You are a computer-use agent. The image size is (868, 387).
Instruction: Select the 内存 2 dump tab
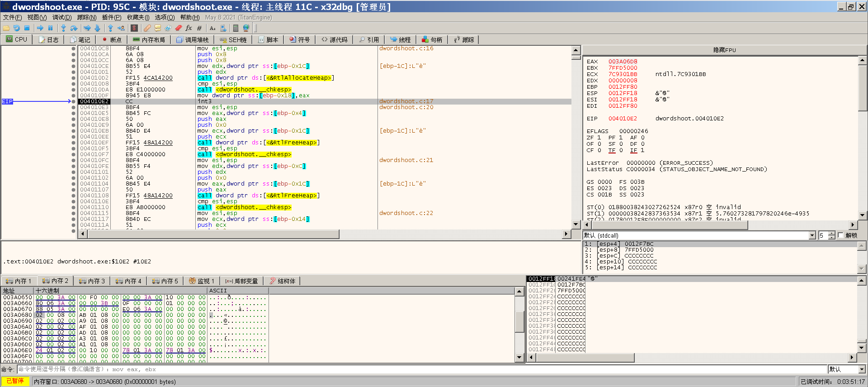pos(55,281)
